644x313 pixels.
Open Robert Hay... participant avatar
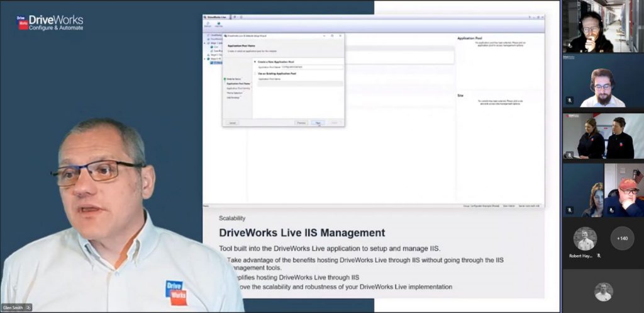(x=586, y=239)
